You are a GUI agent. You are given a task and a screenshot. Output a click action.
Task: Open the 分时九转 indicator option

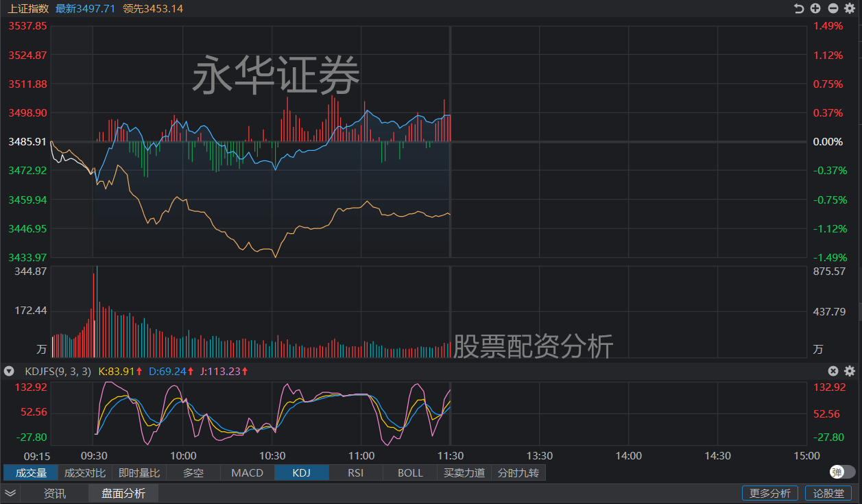[519, 472]
